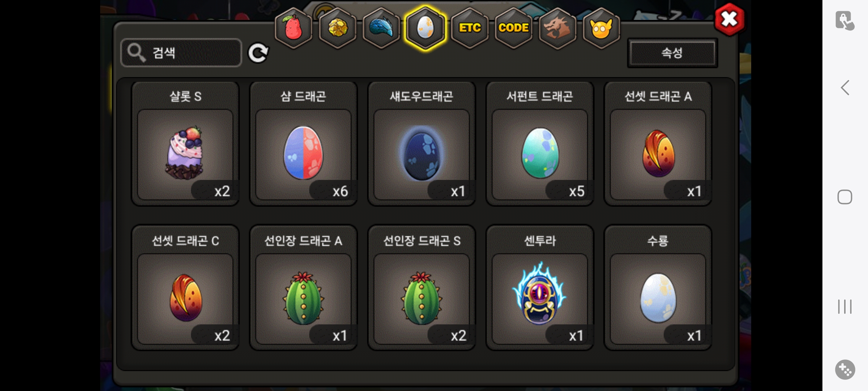Viewport: 868px width, 391px height.
Task: Tap the 선셋 드래곤 A egg
Action: (x=658, y=144)
